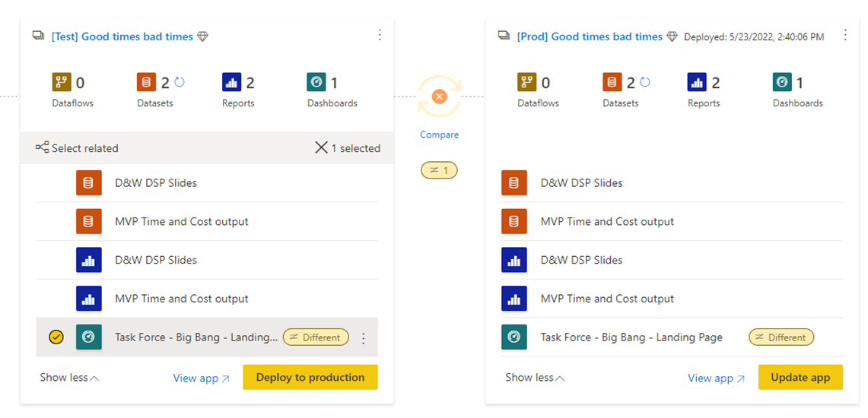This screenshot has width=868, height=418.
Task: Click the differences count badge under Compare
Action: [x=439, y=170]
